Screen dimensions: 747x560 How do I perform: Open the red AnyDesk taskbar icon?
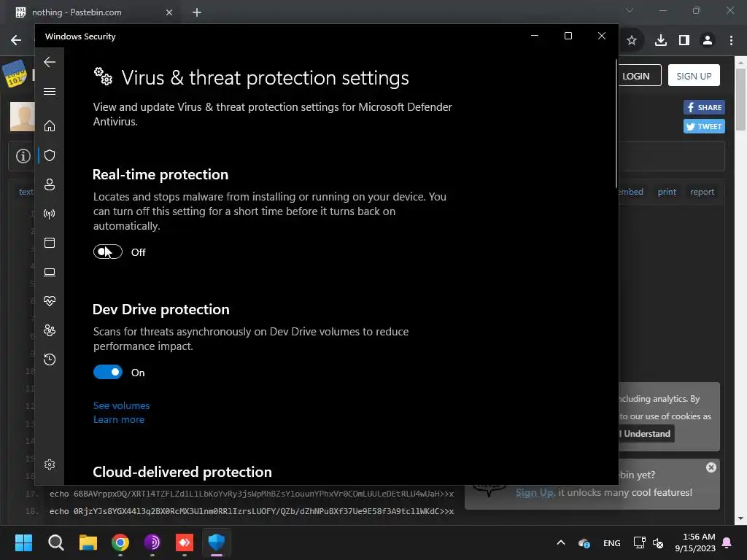pyautogui.click(x=185, y=542)
